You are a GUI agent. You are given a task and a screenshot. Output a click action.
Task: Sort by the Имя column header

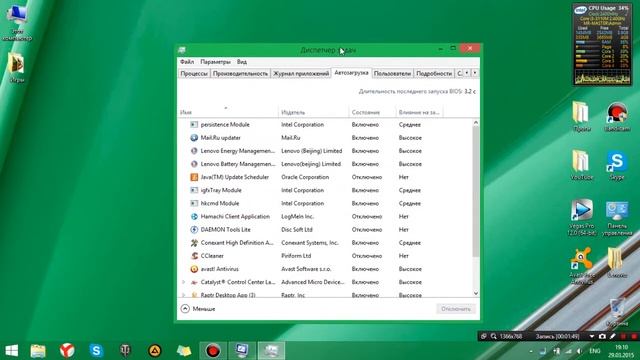click(228, 111)
